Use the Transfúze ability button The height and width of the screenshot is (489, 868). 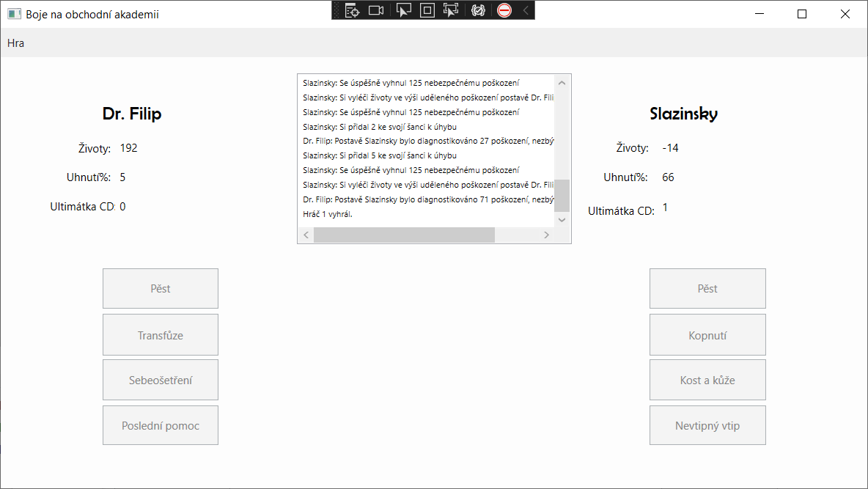coord(160,335)
